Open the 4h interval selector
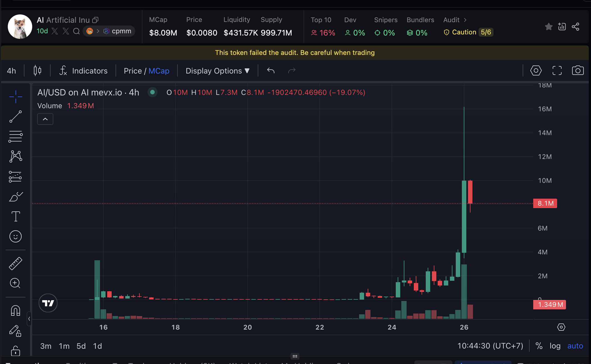Screen dimensions: 591x364 pos(11,71)
